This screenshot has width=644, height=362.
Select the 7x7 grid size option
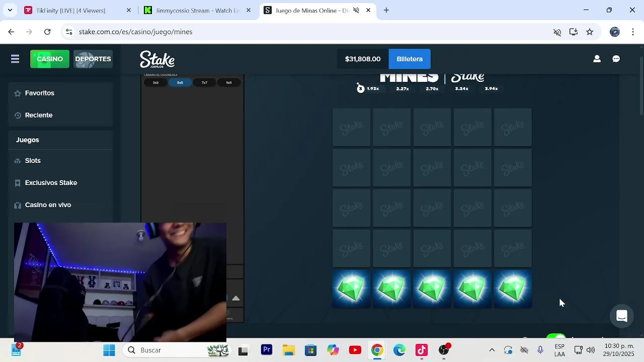coord(204,82)
